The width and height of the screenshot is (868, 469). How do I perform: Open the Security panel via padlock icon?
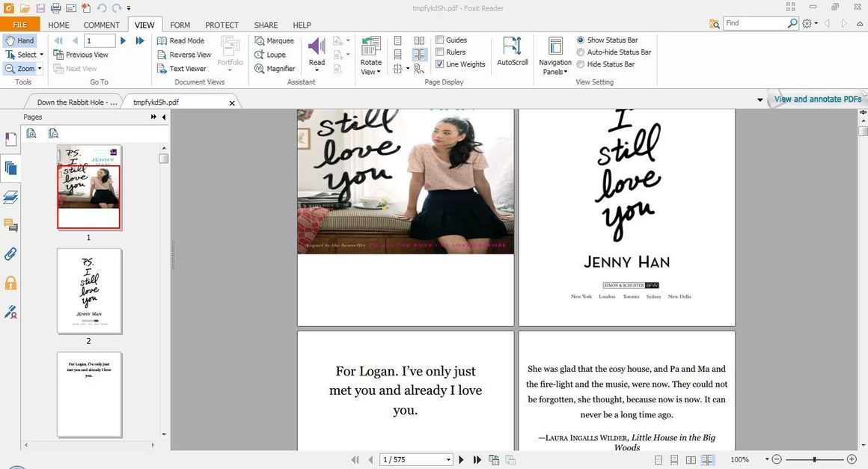[10, 282]
